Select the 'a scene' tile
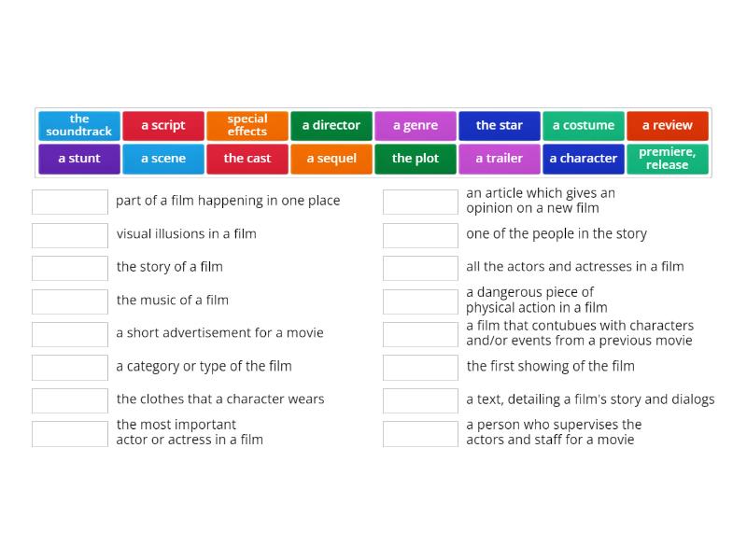This screenshot has width=747, height=560. click(x=162, y=159)
